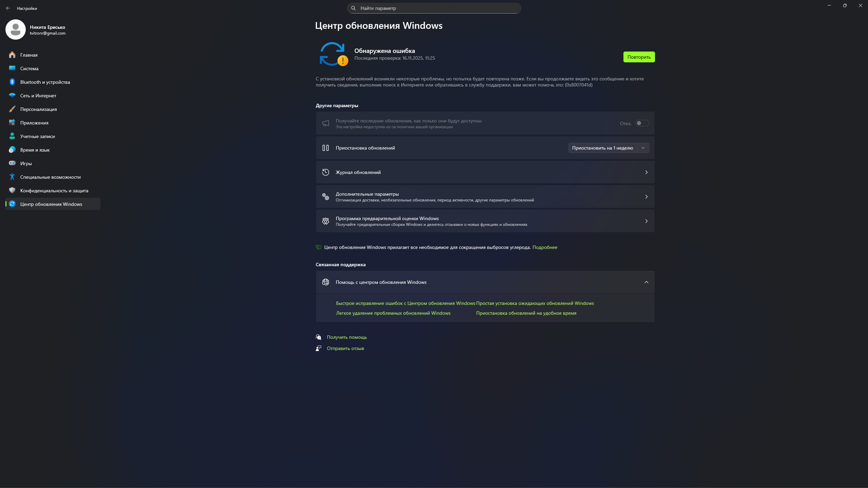
Task: Minimize the Settings window
Action: click(x=829, y=5)
